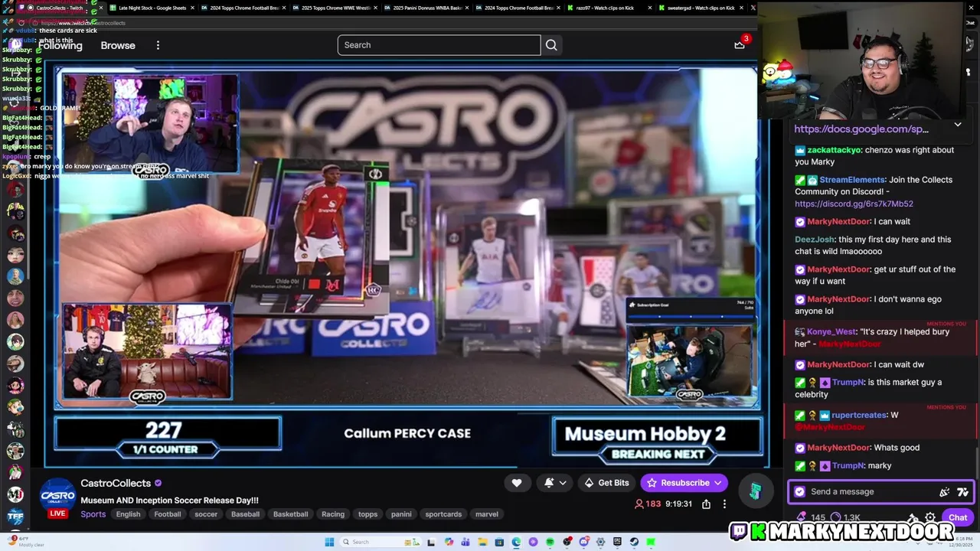The height and width of the screenshot is (551, 980).
Task: Go to the Following page
Action: tap(60, 45)
